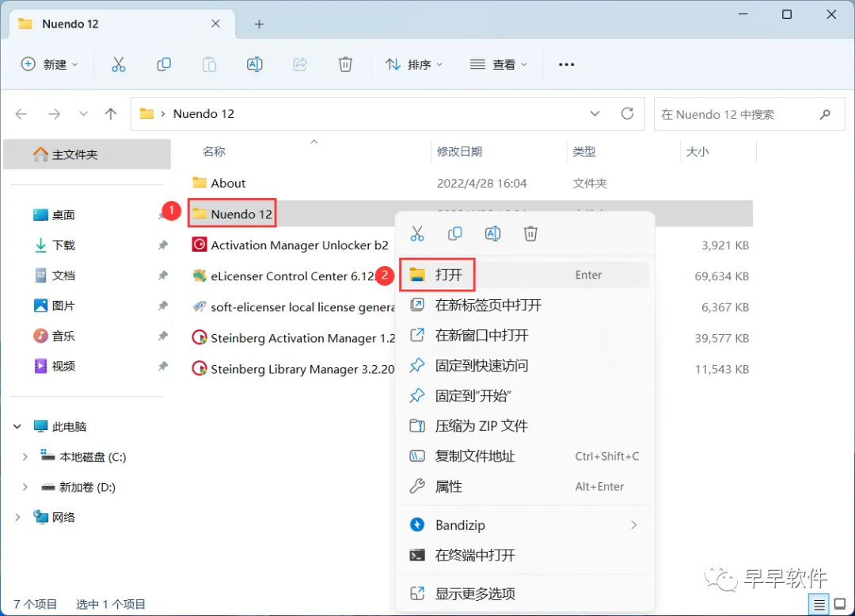Click the Paste icon in the top toolbar
The width and height of the screenshot is (855, 616).
pos(209,64)
